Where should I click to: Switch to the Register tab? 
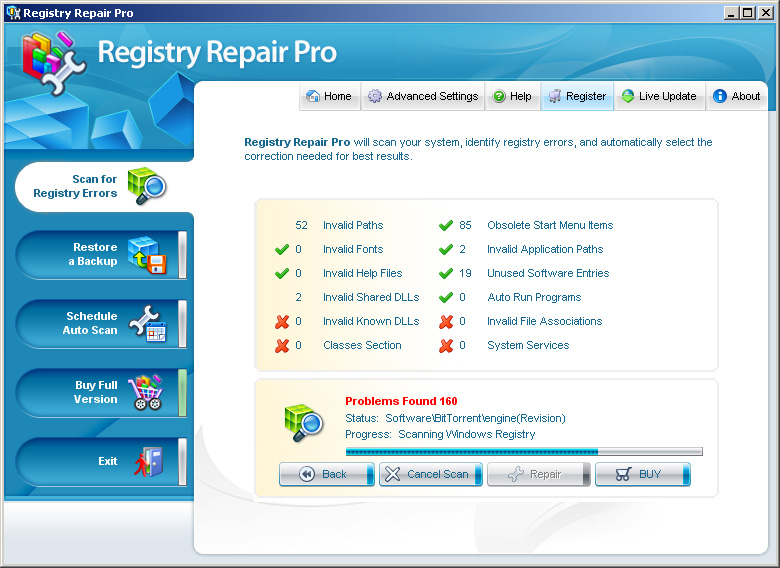(x=577, y=96)
